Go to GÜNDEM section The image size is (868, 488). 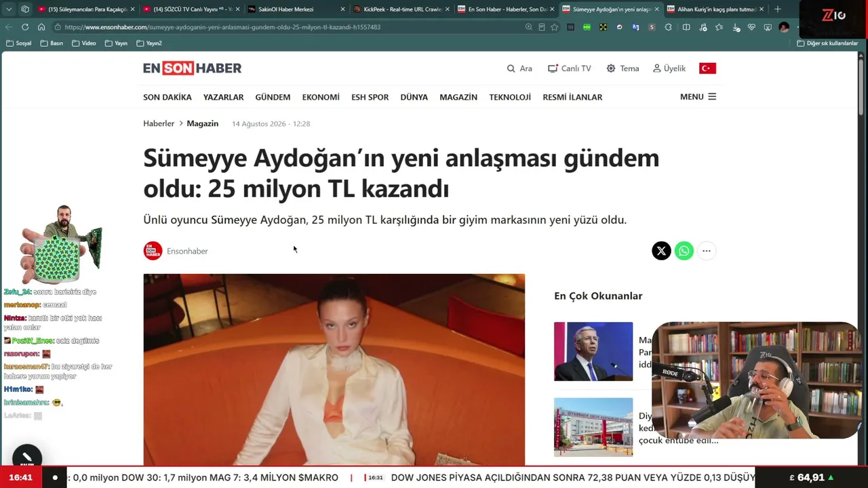click(x=273, y=97)
